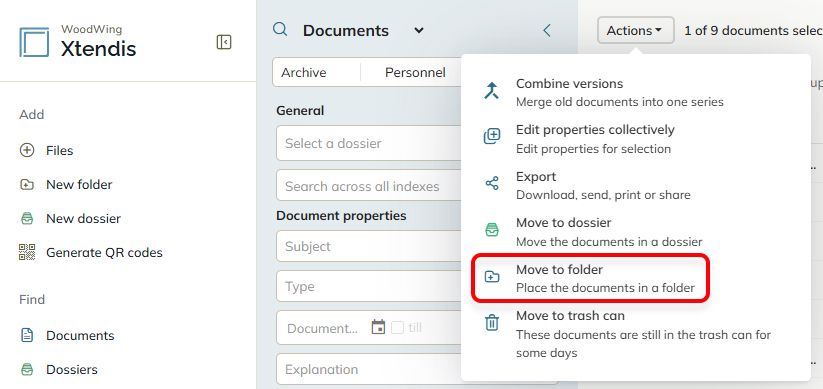823x389 pixels.
Task: Focus the Type input field
Action: [x=368, y=287]
